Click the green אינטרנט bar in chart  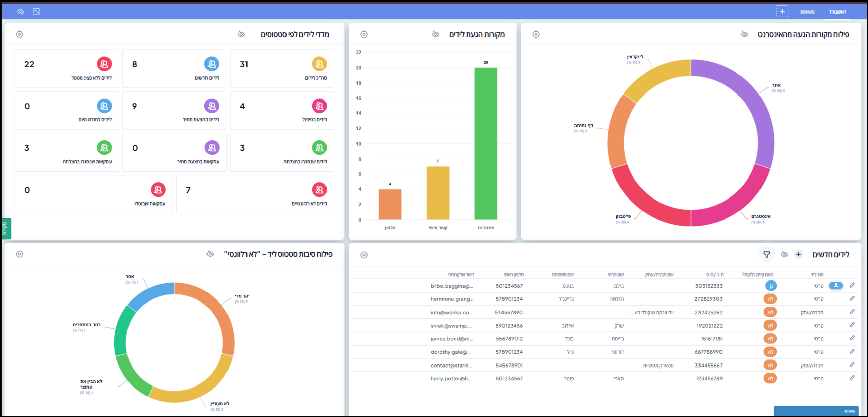pyautogui.click(x=486, y=144)
